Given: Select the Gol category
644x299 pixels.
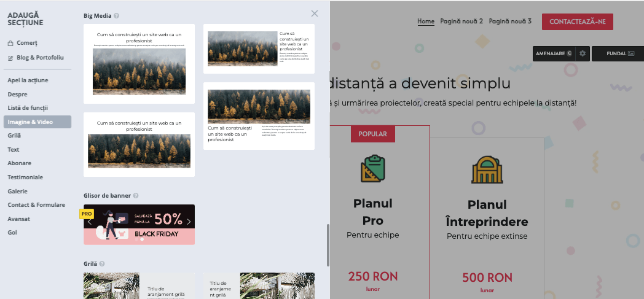Looking at the screenshot, I should [12, 233].
